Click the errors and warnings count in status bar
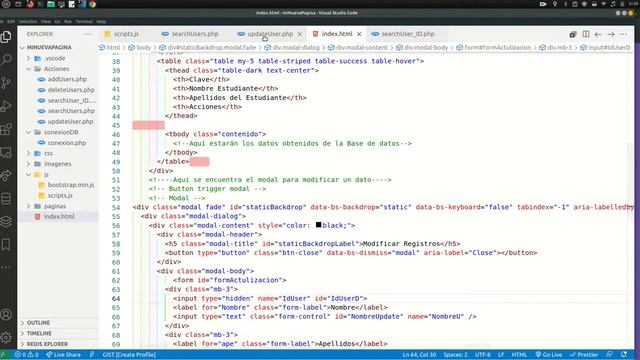Image resolution: width=640 pixels, height=360 pixels. coord(27,355)
